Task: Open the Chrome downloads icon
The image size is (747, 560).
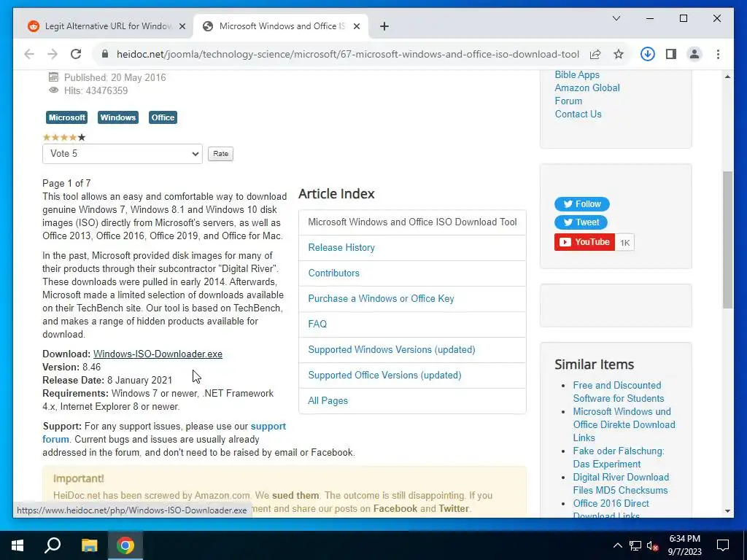Action: click(648, 54)
